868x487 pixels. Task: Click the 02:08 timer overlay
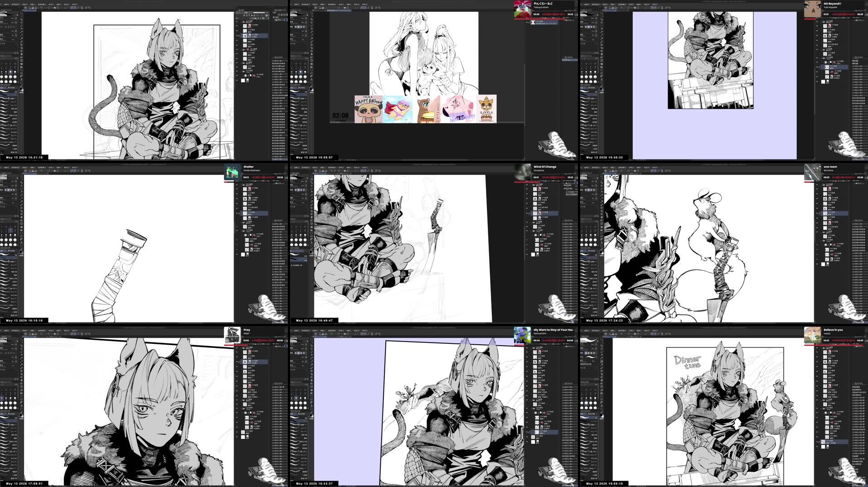click(x=340, y=116)
